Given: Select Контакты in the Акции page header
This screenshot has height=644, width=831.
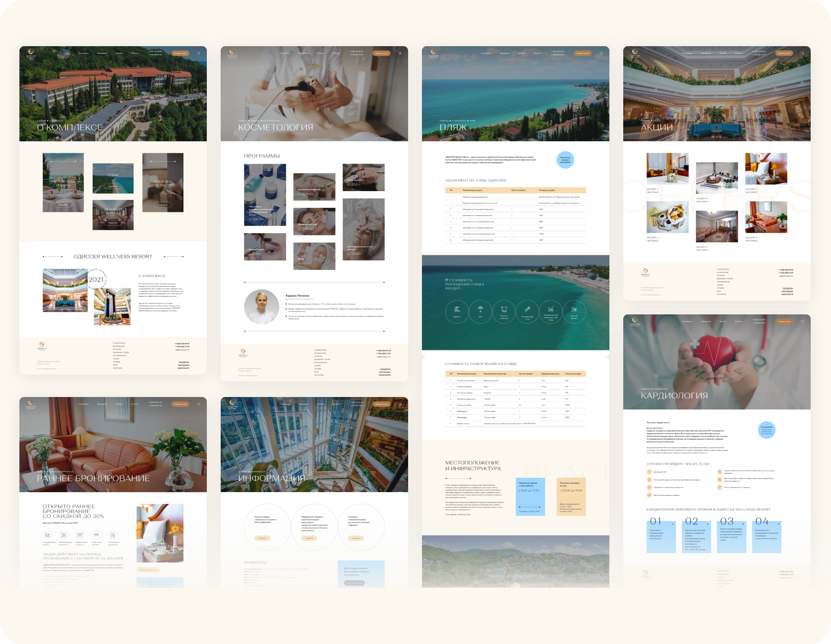Looking at the screenshot, I should pos(739,54).
